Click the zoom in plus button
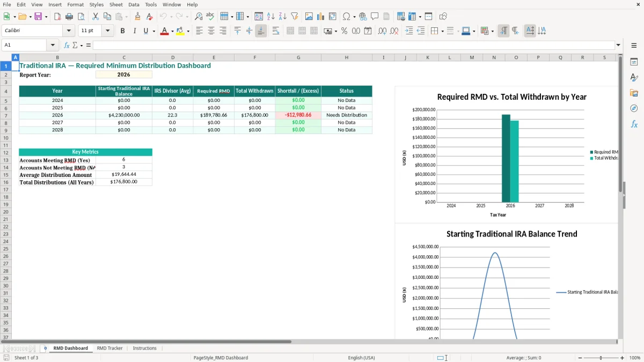This screenshot has height=362, width=644. 622,358
